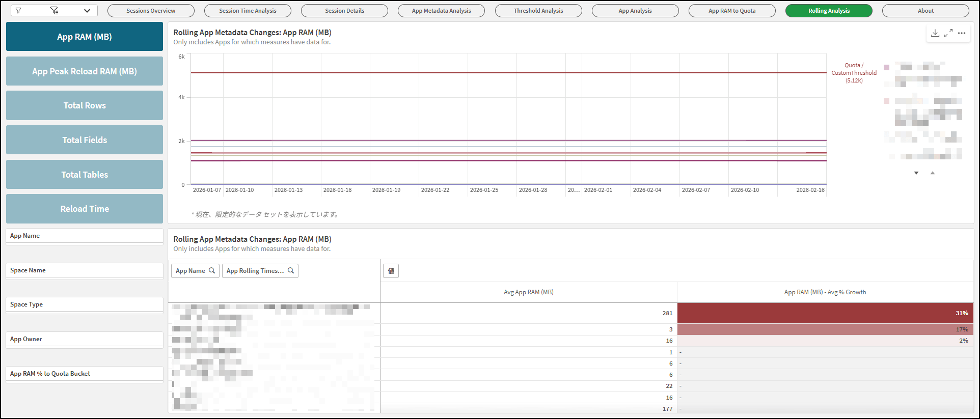This screenshot has width=980, height=419.
Task: Go to the App RAM to Quota sheet
Action: [x=732, y=11]
